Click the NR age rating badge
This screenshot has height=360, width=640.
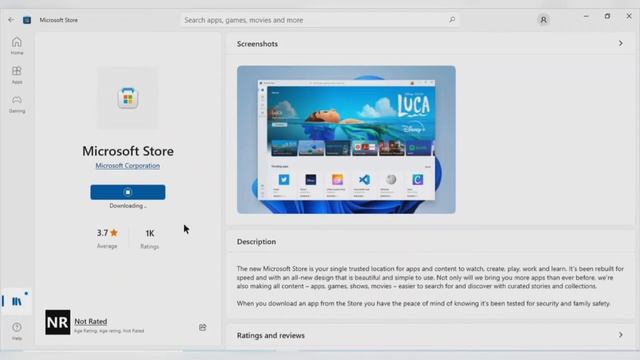(58, 322)
